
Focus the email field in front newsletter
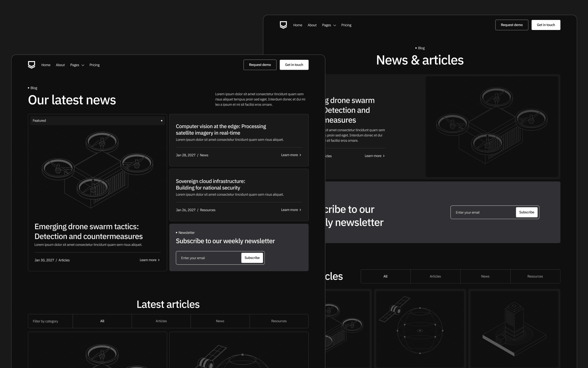208,258
